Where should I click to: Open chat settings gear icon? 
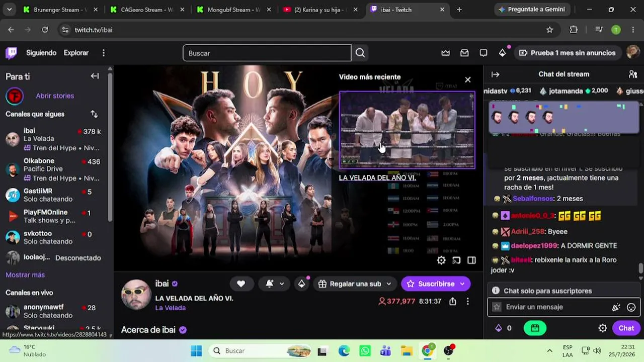pyautogui.click(x=603, y=328)
